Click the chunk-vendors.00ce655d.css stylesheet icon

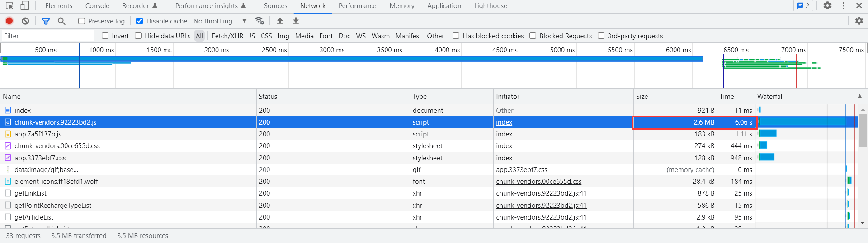(8, 145)
